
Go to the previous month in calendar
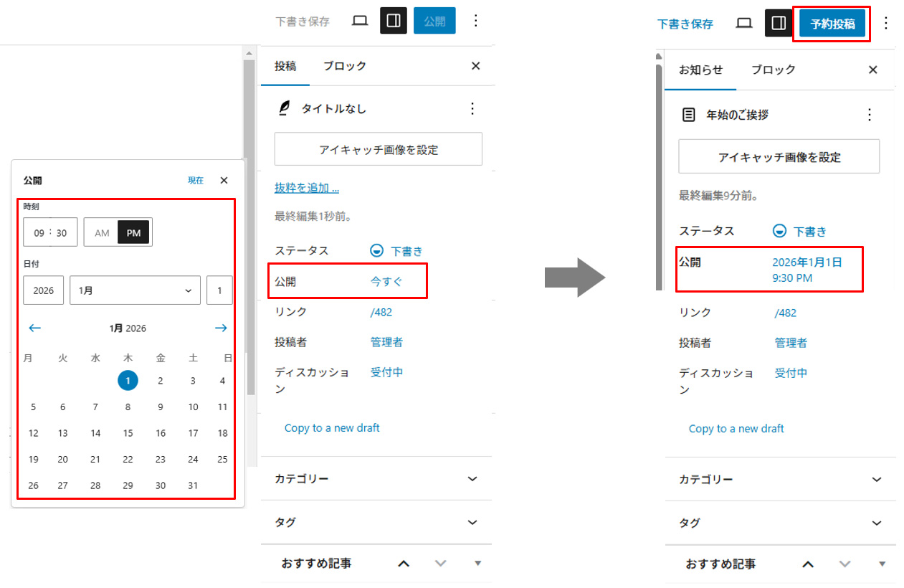coord(34,328)
